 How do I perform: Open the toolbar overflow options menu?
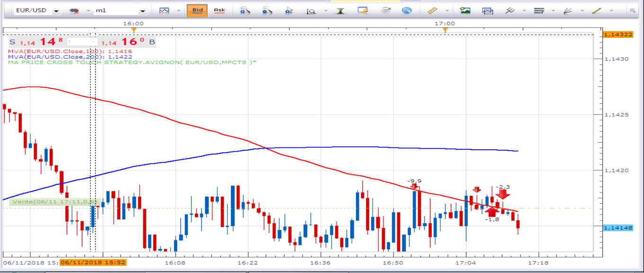(x=632, y=10)
